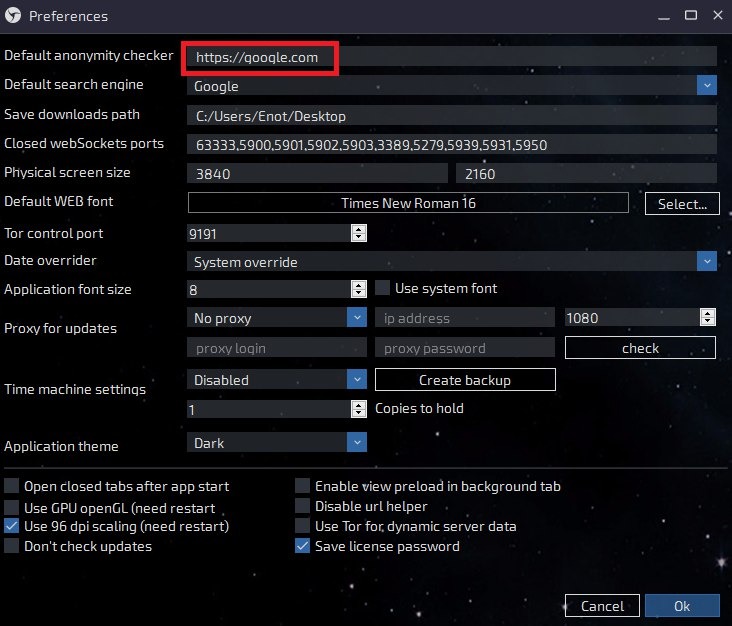The width and height of the screenshot is (732, 626).
Task: Open the Date overrider dropdown
Action: (451, 261)
